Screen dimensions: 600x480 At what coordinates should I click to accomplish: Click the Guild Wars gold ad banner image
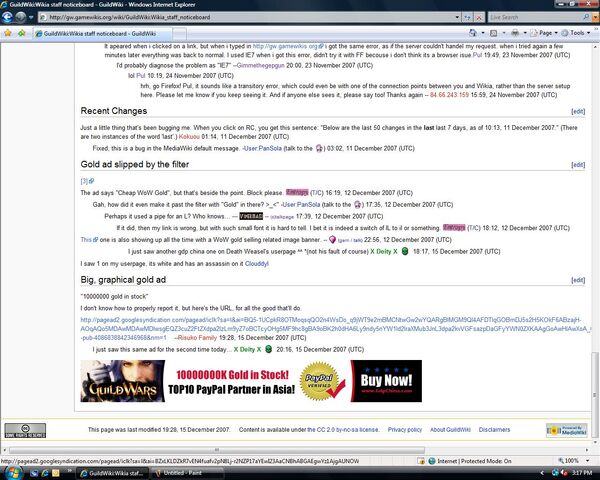coord(251,381)
